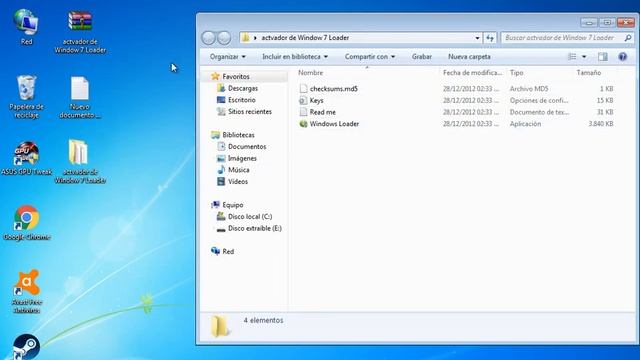The width and height of the screenshot is (640, 360).
Task: Select Bibliotecas in navigation pane
Action: coord(238,135)
